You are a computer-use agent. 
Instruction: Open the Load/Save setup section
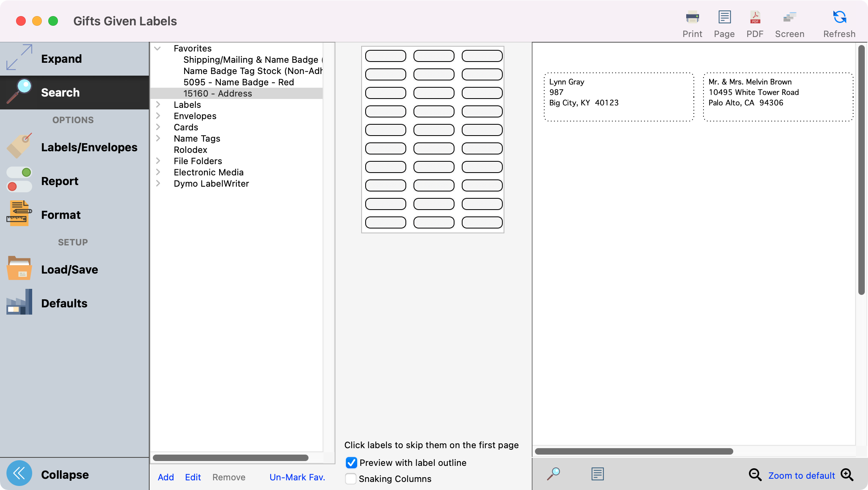(x=69, y=270)
